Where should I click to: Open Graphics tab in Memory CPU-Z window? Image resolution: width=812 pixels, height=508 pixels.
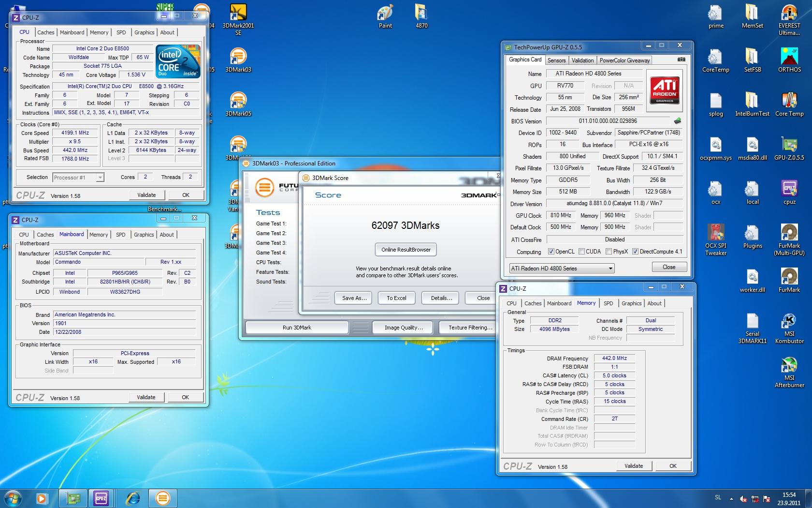pos(631,303)
